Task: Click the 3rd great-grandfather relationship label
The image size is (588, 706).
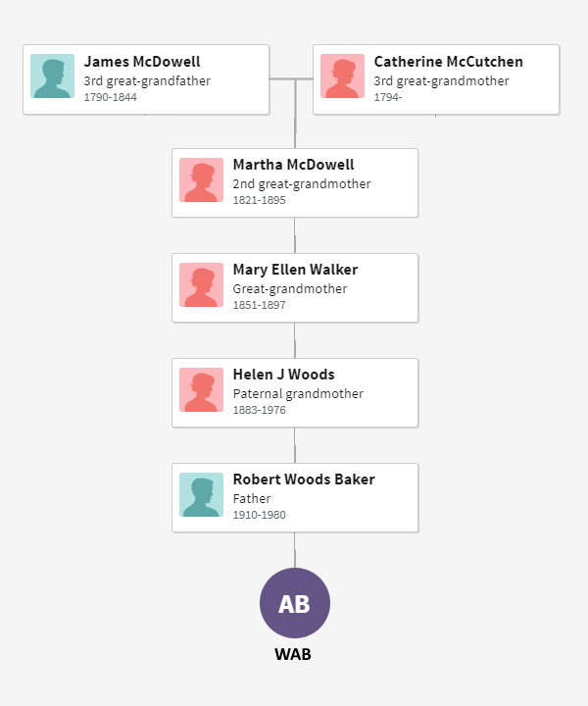Action: pyautogui.click(x=147, y=81)
